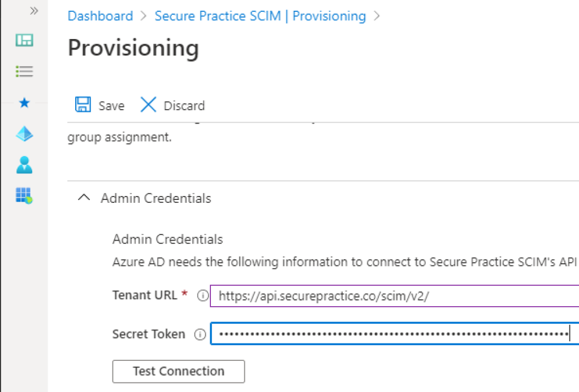579x392 pixels.
Task: Open Secure Practice SCIM | Provisioning breadcrumb
Action: coord(260,16)
